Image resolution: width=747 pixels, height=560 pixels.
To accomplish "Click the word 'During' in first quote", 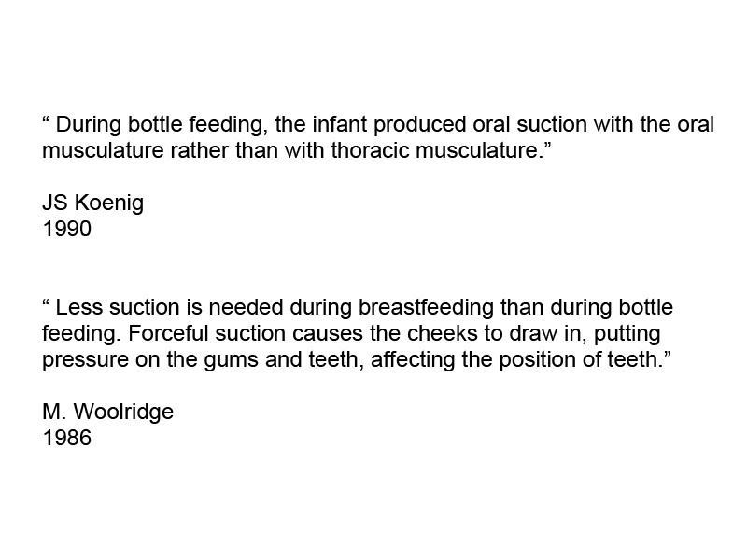I will [89, 125].
